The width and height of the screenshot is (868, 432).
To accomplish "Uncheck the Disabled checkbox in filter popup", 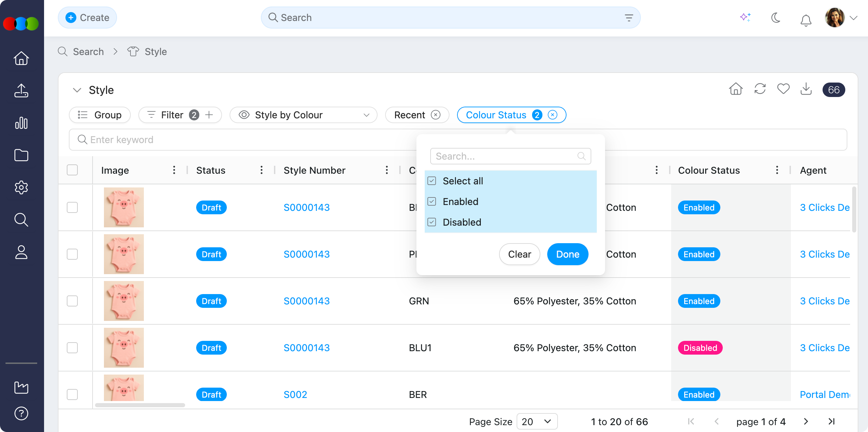I will click(432, 222).
